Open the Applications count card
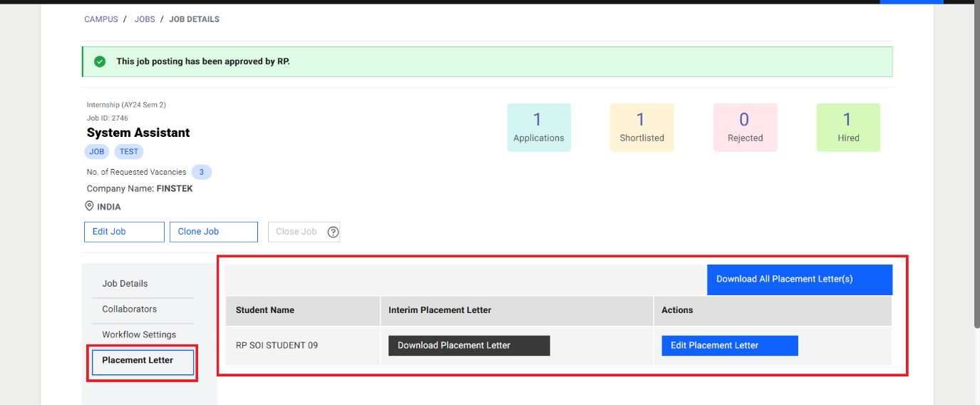 click(538, 128)
